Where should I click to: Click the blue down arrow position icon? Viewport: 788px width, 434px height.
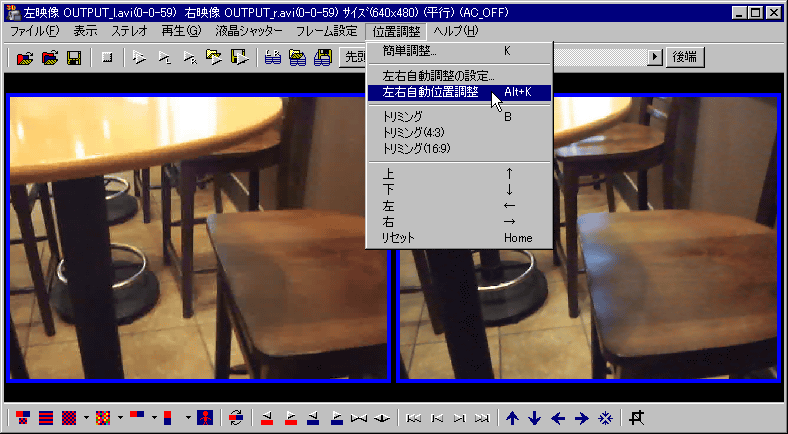coord(535,417)
